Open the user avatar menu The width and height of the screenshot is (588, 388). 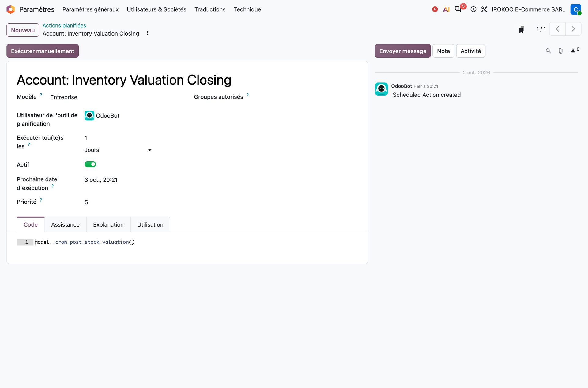tap(576, 9)
